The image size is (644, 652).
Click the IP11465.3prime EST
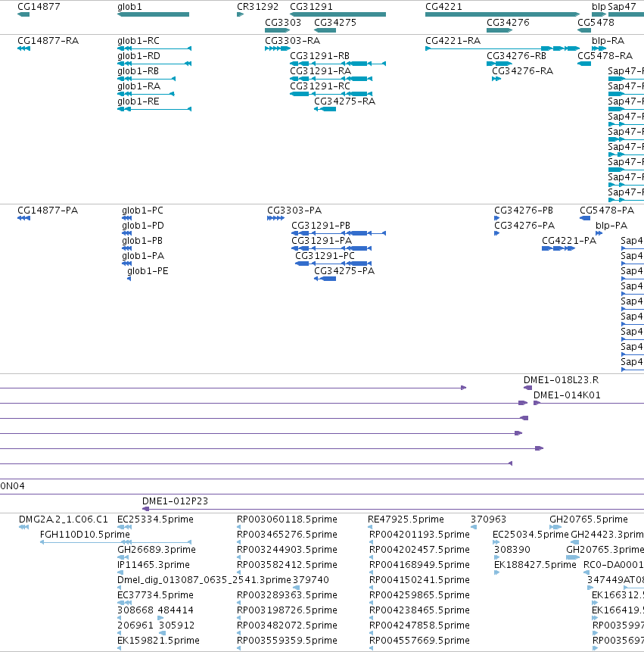(x=120, y=572)
